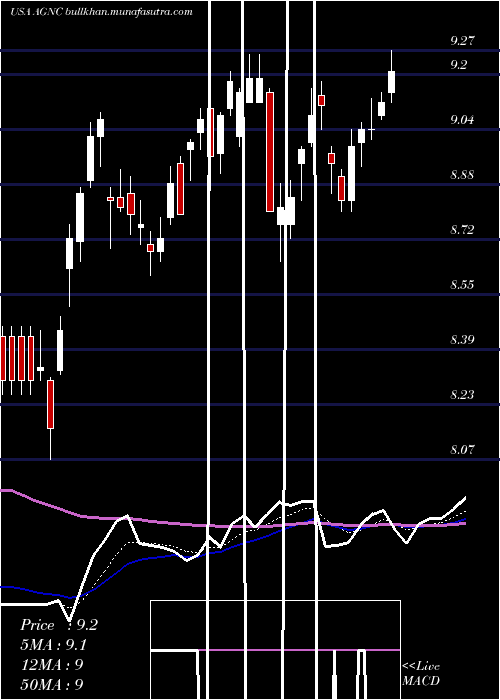Click the USA AGNC bullkhan.munafasutra.com title
The width and height of the screenshot is (500, 700).
101,12
